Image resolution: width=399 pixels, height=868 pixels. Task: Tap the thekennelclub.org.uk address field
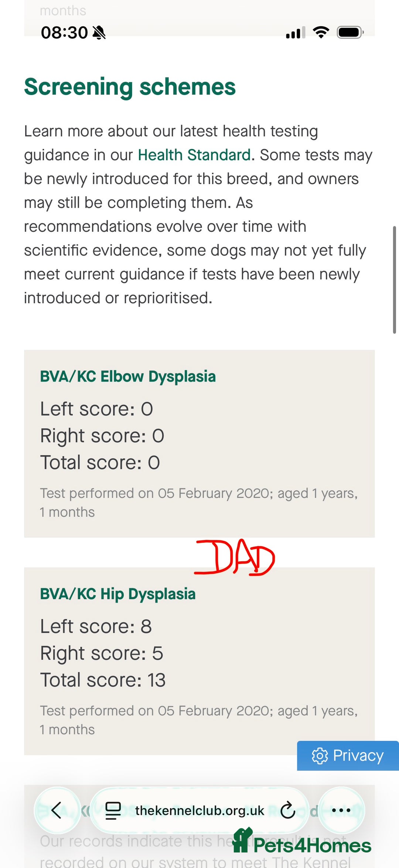pyautogui.click(x=199, y=810)
